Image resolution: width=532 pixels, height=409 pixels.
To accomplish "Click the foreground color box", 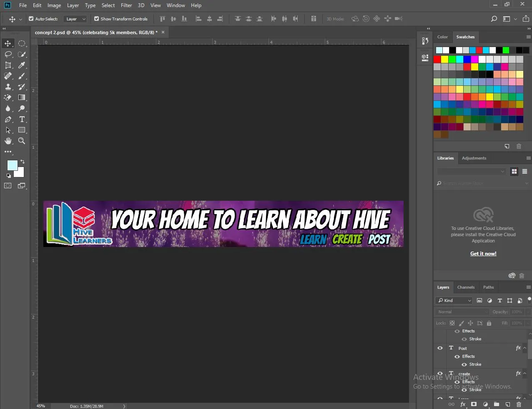I will pos(12,165).
